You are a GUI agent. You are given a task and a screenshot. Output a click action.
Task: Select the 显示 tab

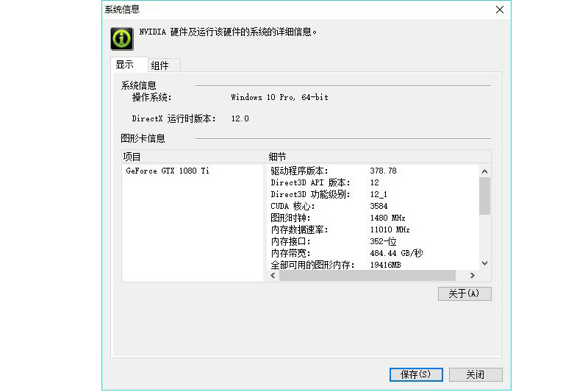tap(129, 65)
